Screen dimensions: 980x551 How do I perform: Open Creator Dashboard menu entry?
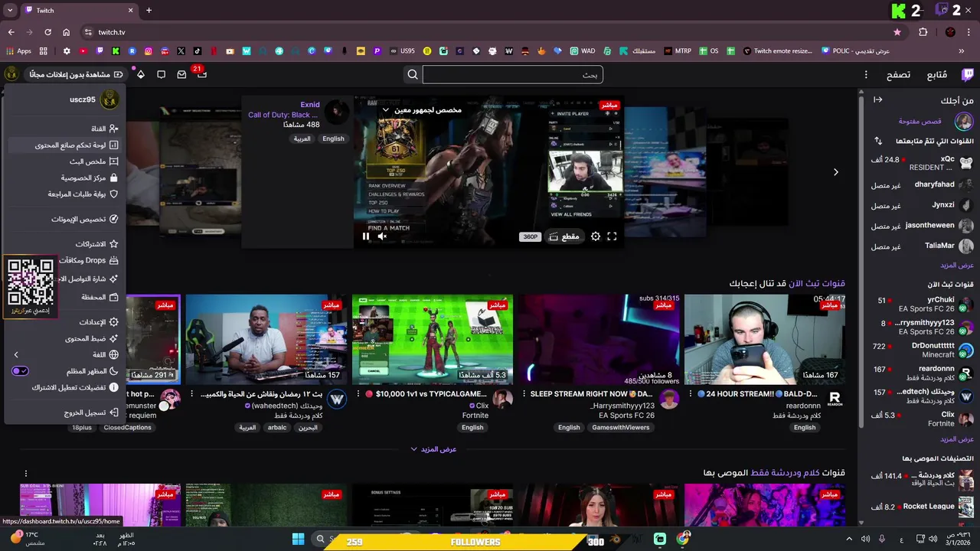[65, 145]
